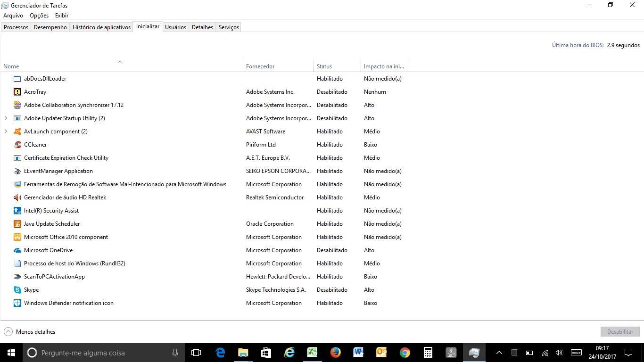Click the Microsoft Office 2010 component icon
This screenshot has height=362, width=644.
(x=17, y=237)
